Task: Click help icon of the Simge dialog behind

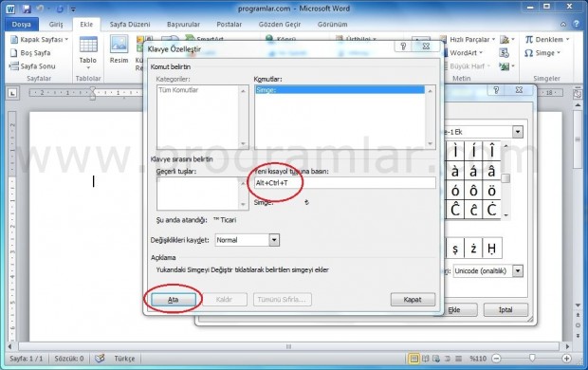Action: click(x=496, y=90)
